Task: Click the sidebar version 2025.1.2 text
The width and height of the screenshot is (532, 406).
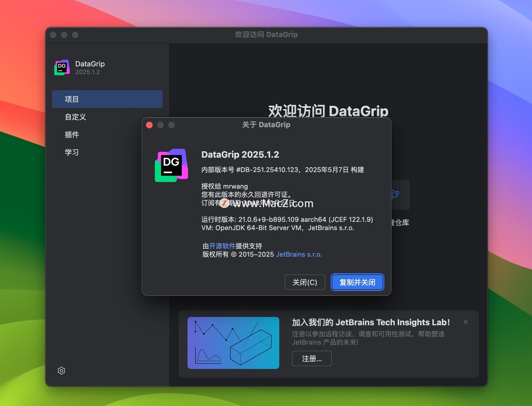Action: (88, 72)
